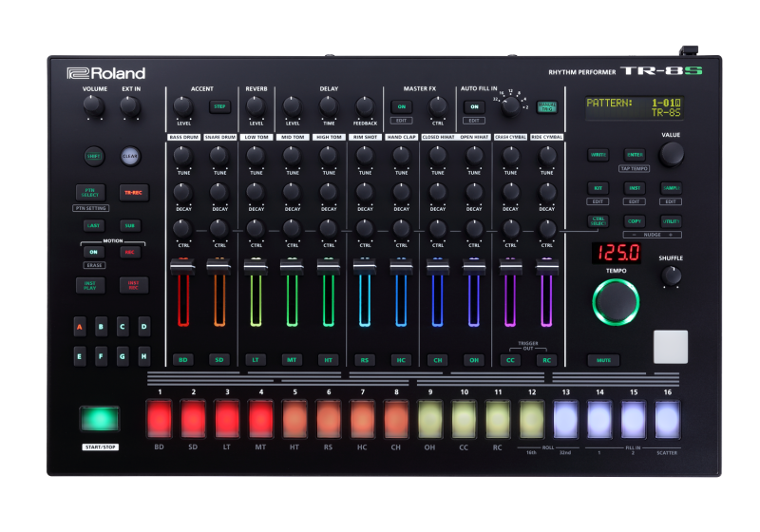Click the DELAY FEEDBACK knob
The height and width of the screenshot is (532, 760).
[365, 106]
